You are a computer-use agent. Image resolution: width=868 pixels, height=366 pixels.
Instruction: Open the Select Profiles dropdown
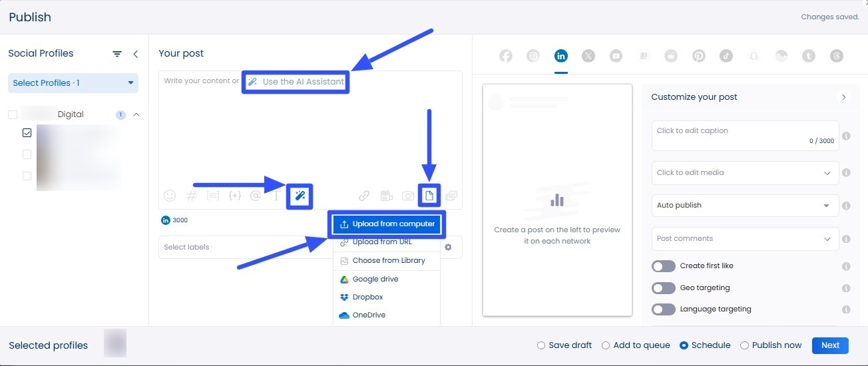click(x=73, y=83)
